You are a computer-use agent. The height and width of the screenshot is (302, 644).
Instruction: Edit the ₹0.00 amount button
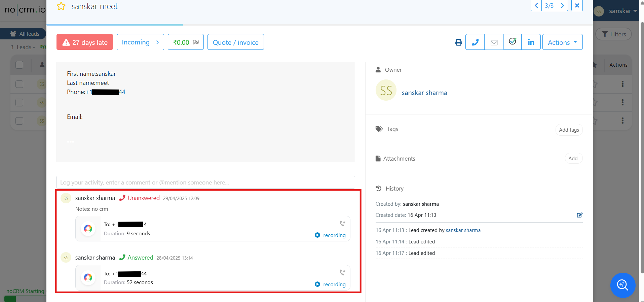pos(186,42)
